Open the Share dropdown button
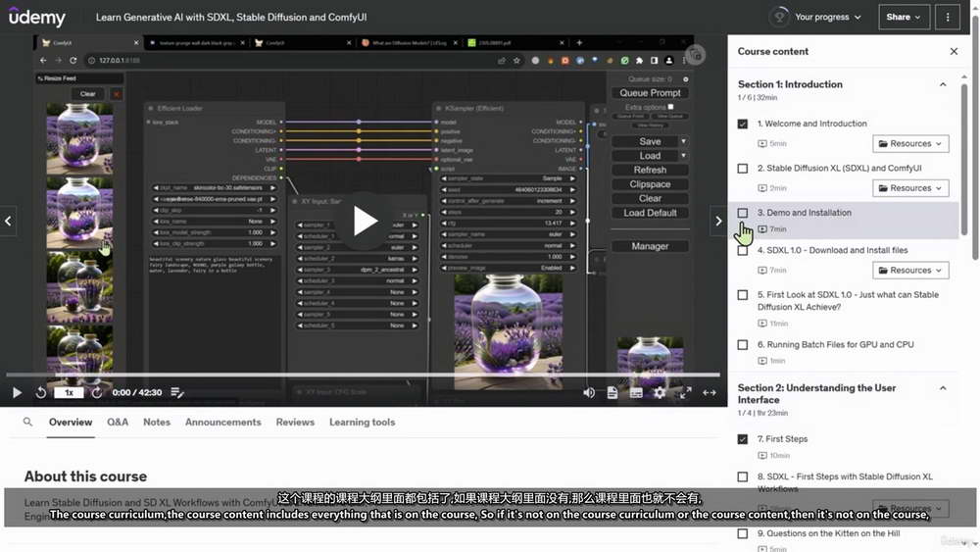980x552 pixels. [904, 17]
